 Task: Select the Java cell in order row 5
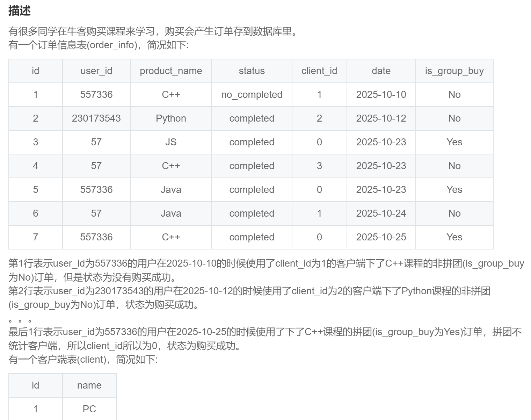[171, 190]
